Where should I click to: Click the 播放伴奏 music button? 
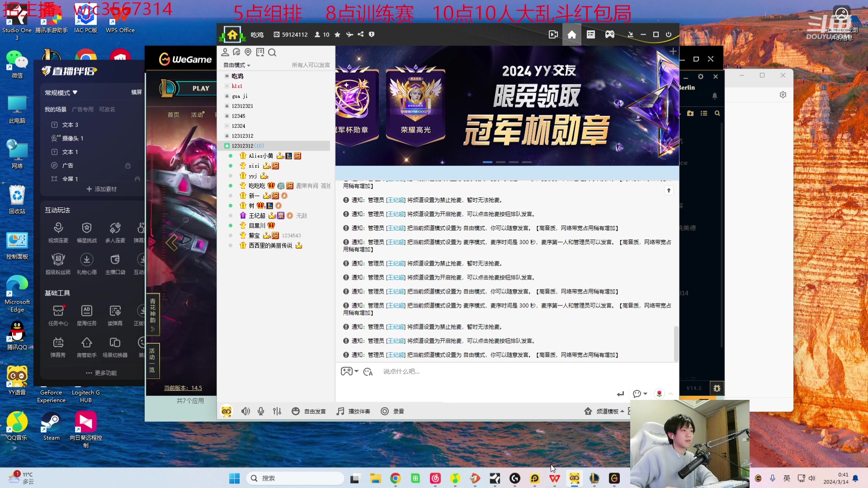353,411
